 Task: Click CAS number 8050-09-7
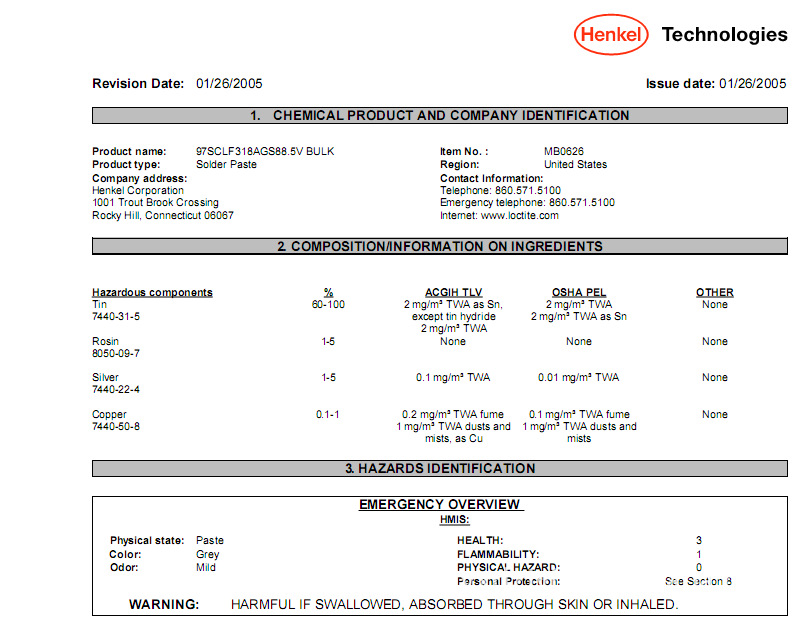[116, 354]
